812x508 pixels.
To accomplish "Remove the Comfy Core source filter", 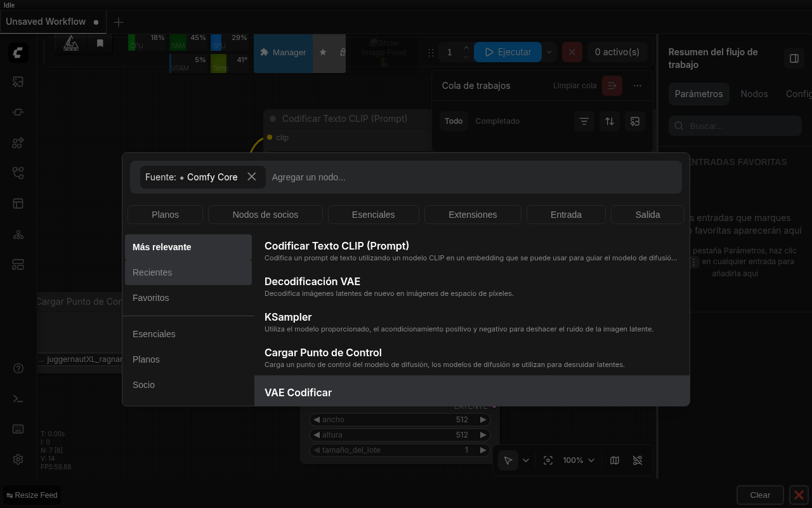I will pyautogui.click(x=252, y=177).
